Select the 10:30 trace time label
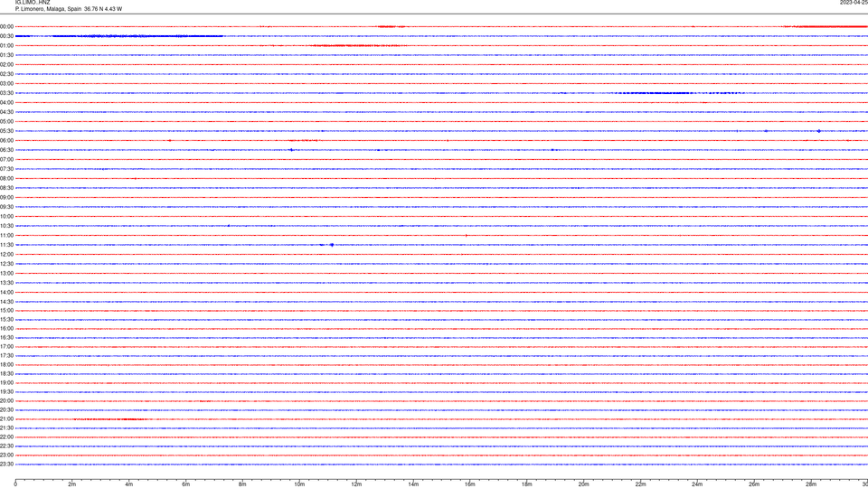This screenshot has height=488, width=868. point(6,226)
